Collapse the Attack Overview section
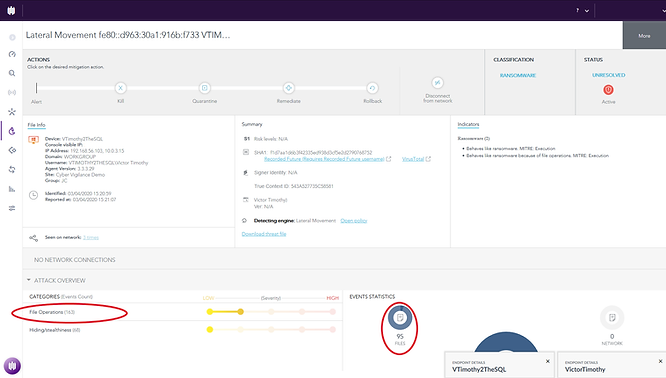The height and width of the screenshot is (378, 666). 28,280
